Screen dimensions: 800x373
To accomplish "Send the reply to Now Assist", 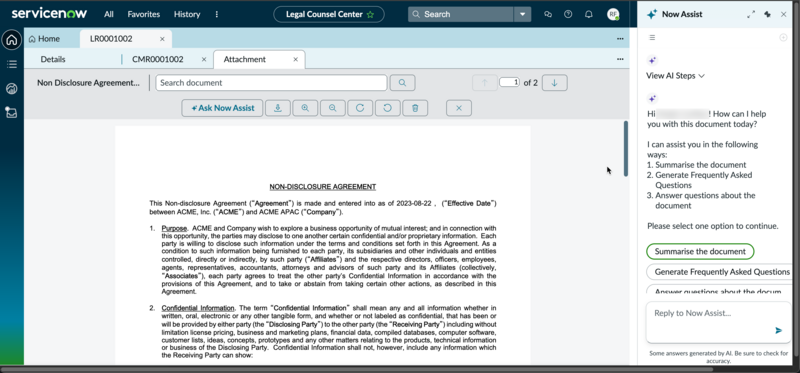I will [779, 331].
